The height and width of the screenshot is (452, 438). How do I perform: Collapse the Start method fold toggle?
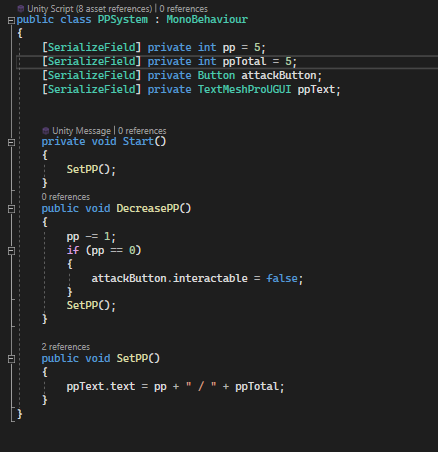pos(11,143)
